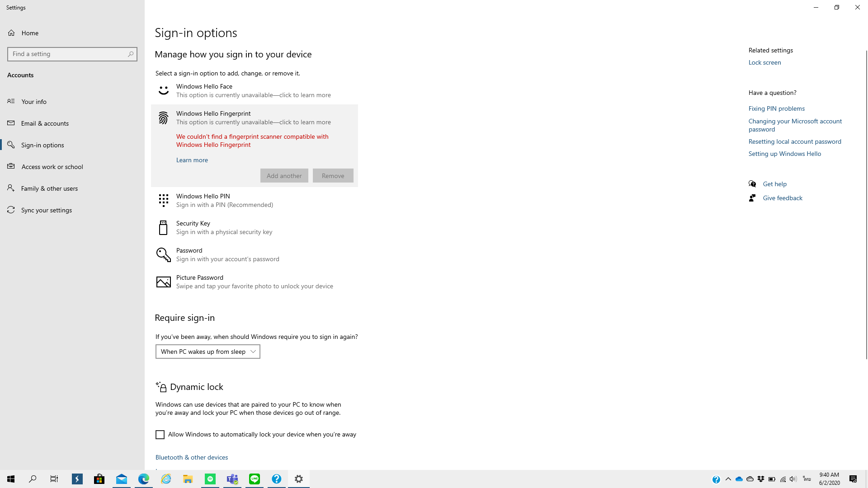This screenshot has width=868, height=488.
Task: Click the volume speaker tray icon
Action: coord(793,479)
